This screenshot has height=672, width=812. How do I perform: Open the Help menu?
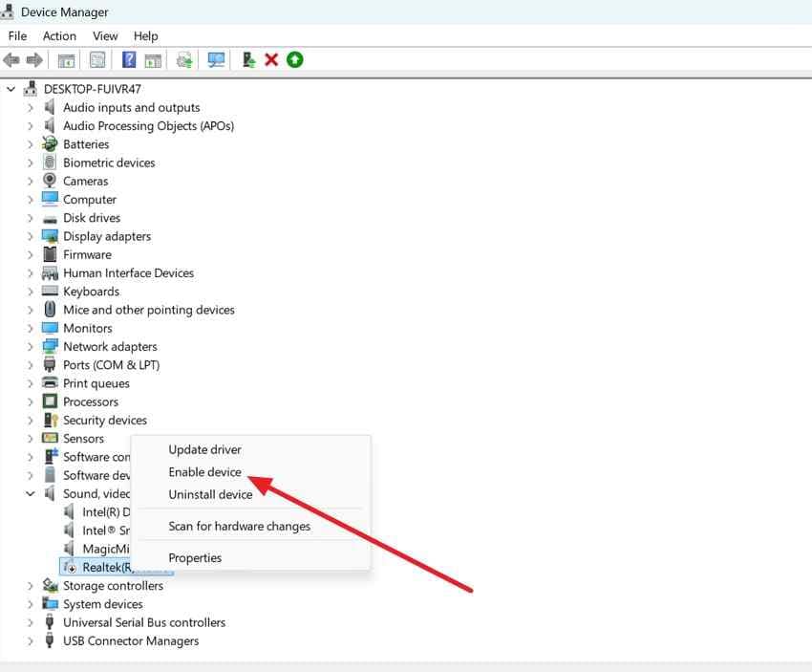pyautogui.click(x=145, y=35)
